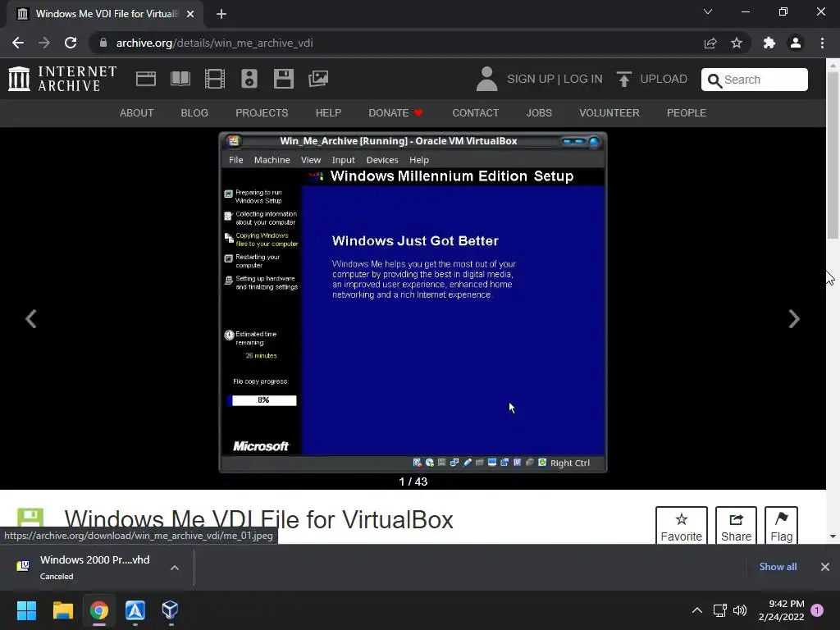Screen dimensions: 840x630
Task: Open the BLOG menu link
Action: [194, 113]
